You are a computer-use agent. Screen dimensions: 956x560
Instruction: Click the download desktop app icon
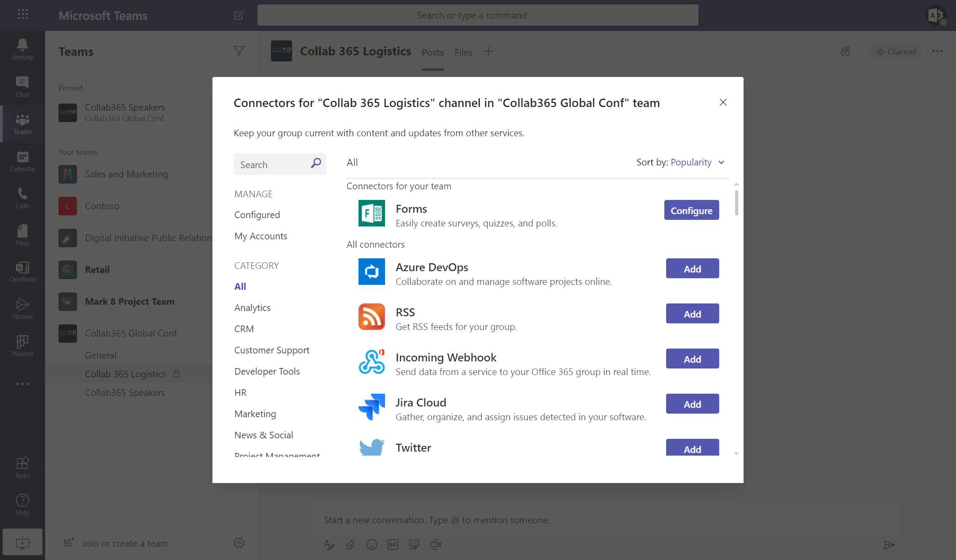[x=23, y=542]
